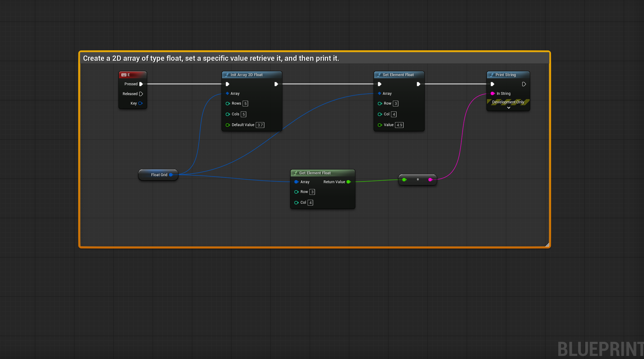Image resolution: width=644 pixels, height=359 pixels.
Task: Click the Key output pin on E node
Action: tap(140, 103)
